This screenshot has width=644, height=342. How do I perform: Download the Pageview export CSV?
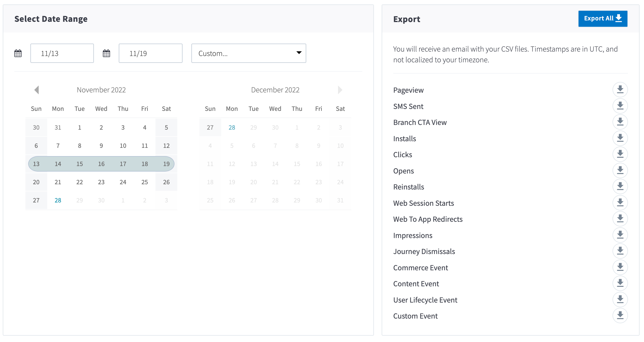(620, 90)
